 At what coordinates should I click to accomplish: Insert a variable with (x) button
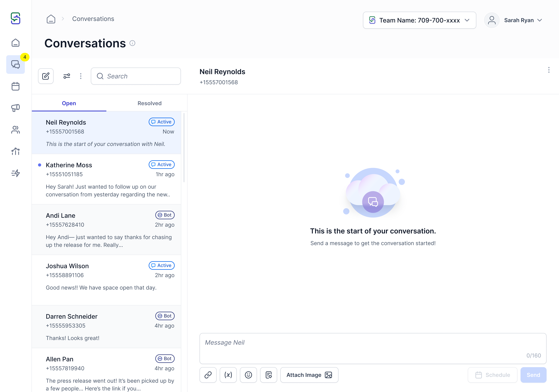pos(228,375)
